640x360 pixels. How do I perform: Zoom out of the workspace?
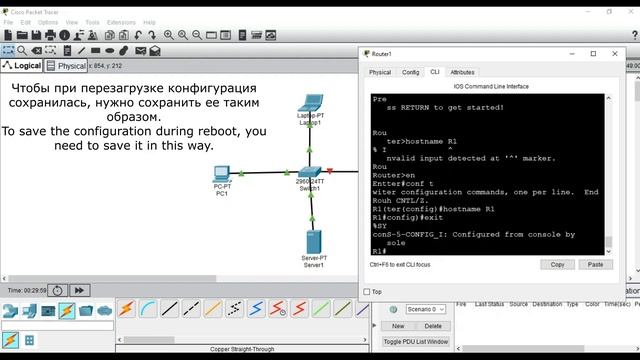[x=197, y=36]
